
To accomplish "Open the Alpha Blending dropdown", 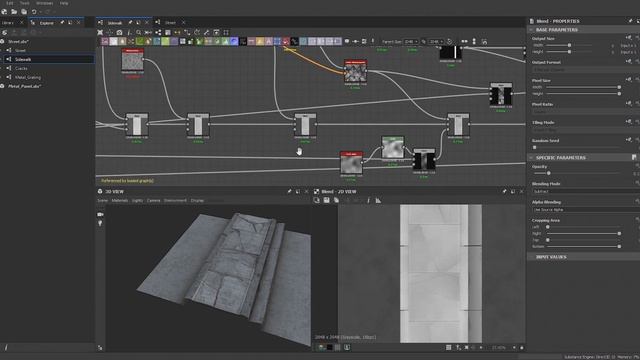I will (585, 209).
